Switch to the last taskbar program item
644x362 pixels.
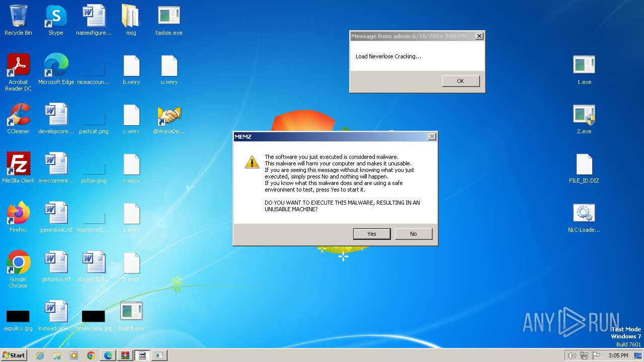pos(159,355)
